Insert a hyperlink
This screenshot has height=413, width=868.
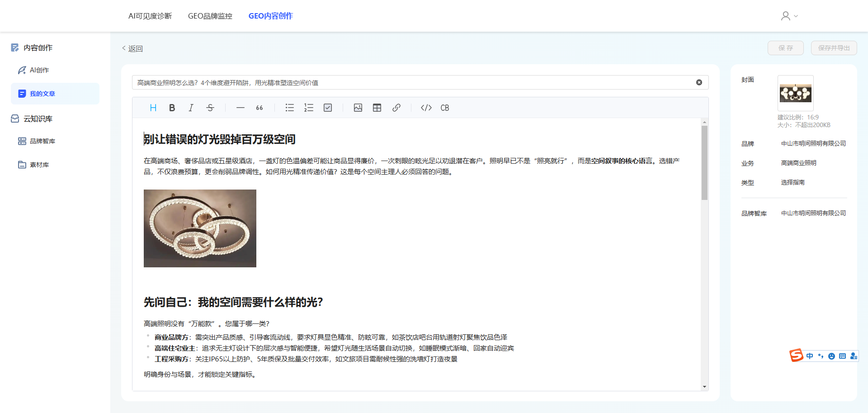(396, 108)
